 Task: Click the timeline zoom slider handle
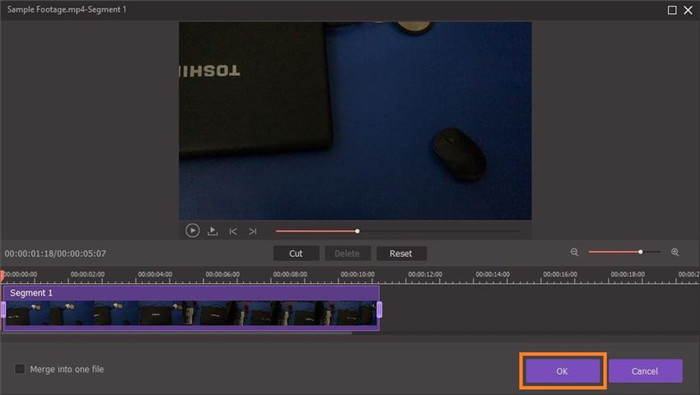[x=640, y=252]
